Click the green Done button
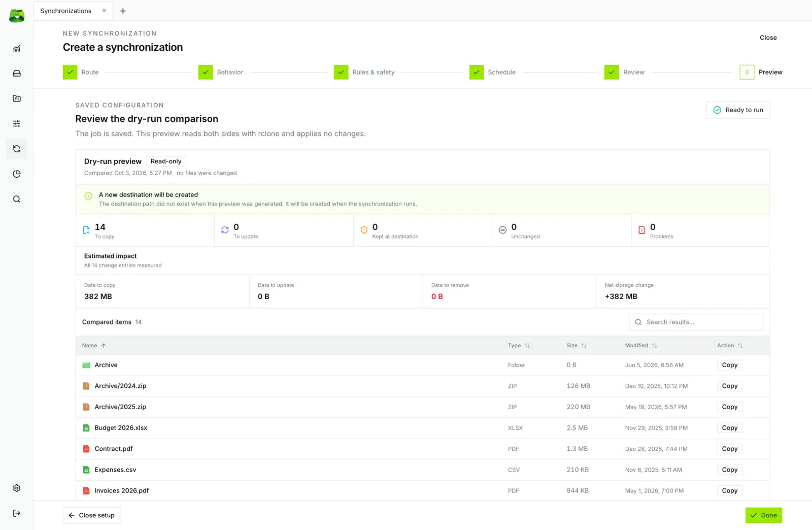Screen dimensions: 812x530 (x=764, y=515)
